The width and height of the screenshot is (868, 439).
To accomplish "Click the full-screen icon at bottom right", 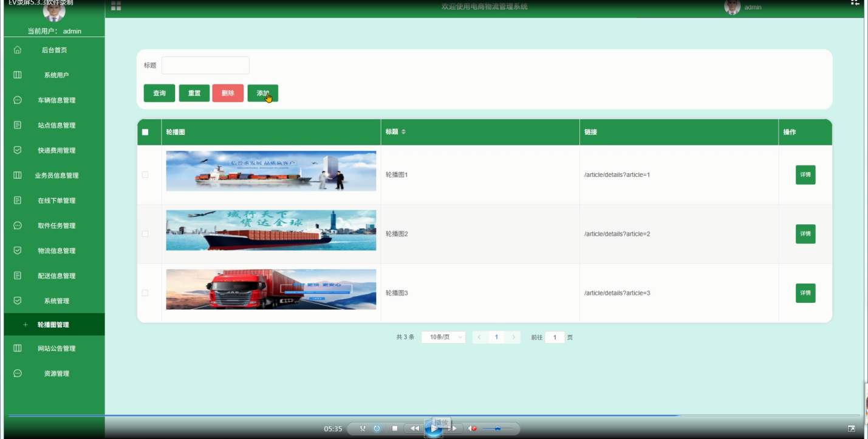I will pyautogui.click(x=852, y=429).
